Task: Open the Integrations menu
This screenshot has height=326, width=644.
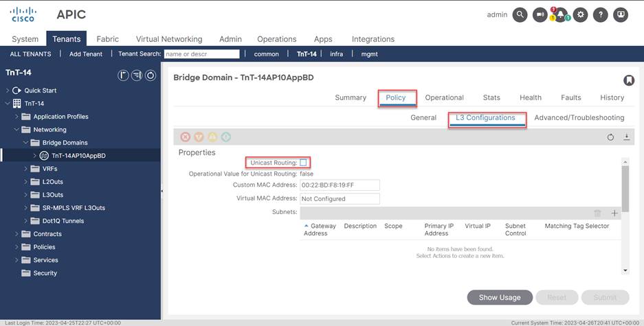Action: click(373, 39)
